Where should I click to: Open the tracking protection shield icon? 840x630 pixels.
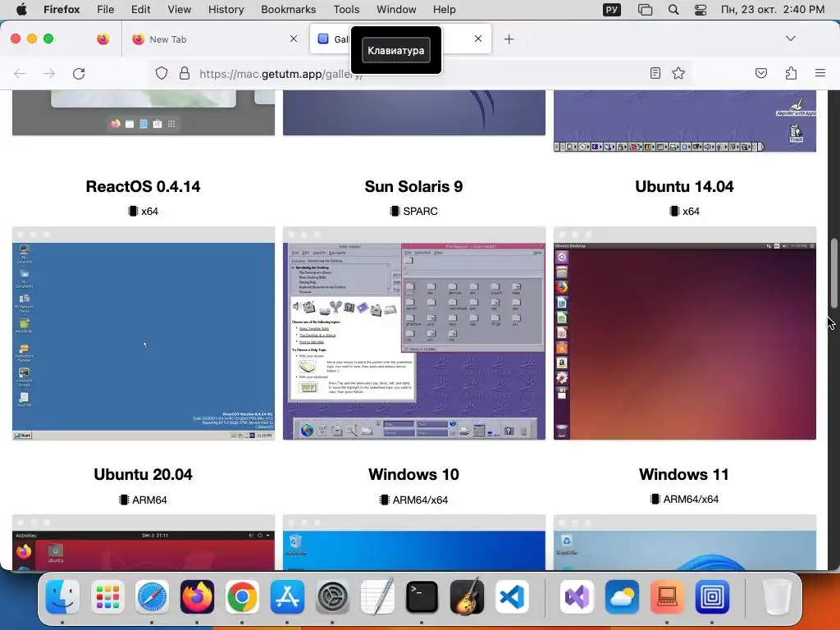coord(162,73)
